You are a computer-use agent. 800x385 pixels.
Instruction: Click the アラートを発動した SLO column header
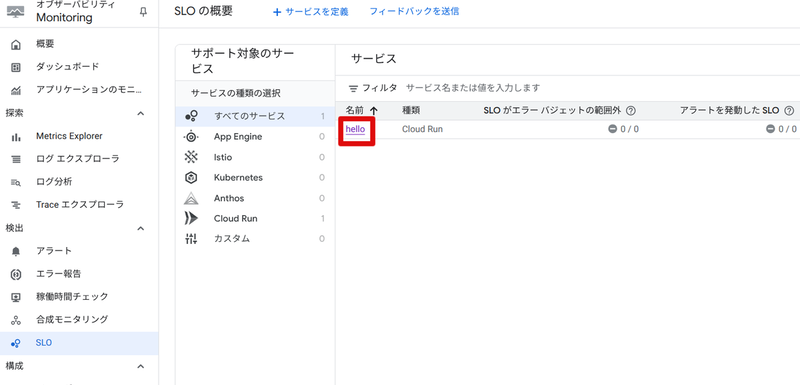pos(730,110)
